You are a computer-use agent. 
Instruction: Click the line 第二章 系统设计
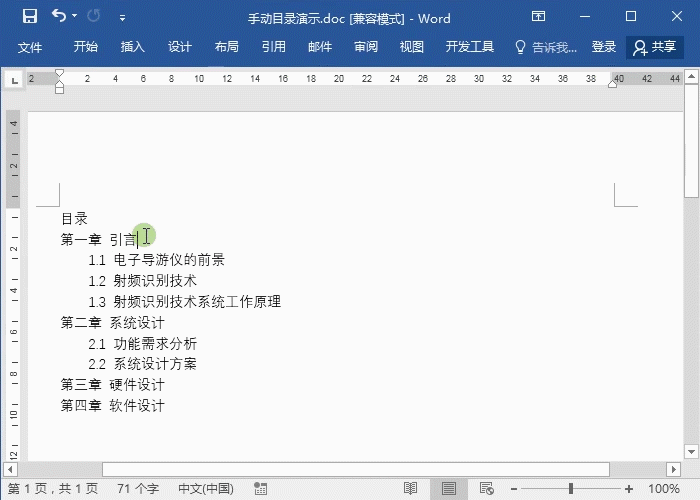point(112,322)
